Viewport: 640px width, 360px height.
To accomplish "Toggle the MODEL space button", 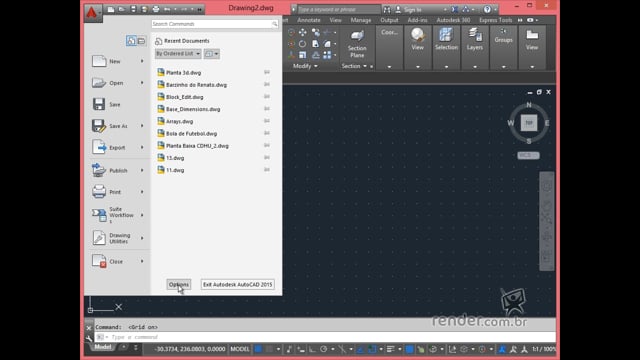I will (240, 349).
